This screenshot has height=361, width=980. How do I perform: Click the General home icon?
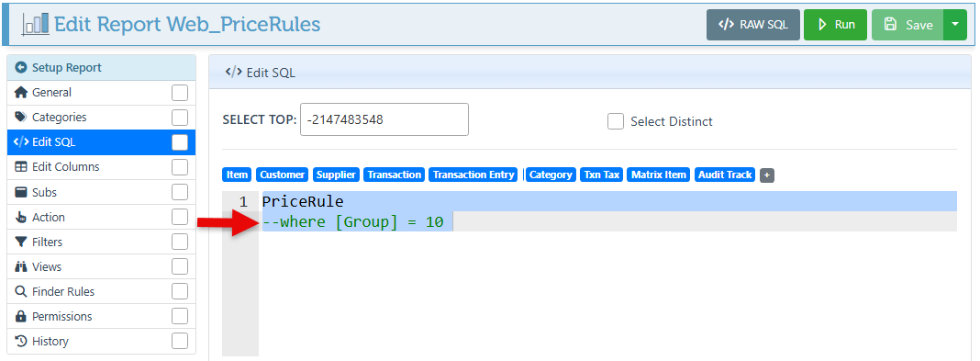click(21, 93)
